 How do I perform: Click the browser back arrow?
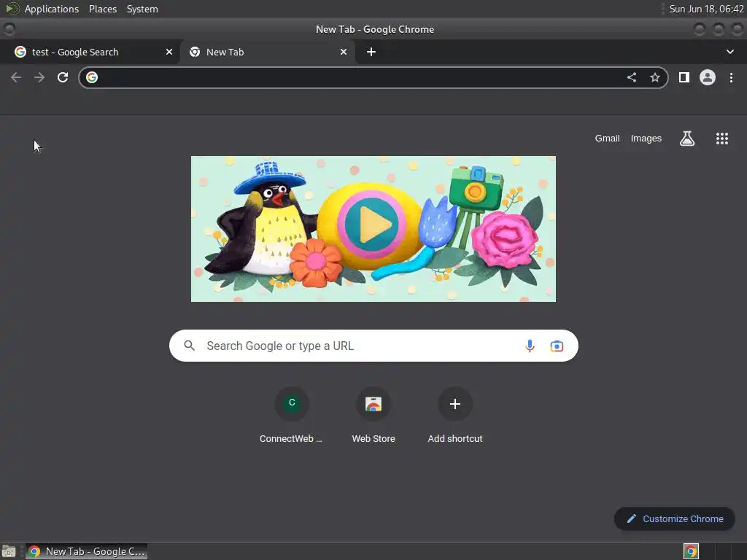16,77
